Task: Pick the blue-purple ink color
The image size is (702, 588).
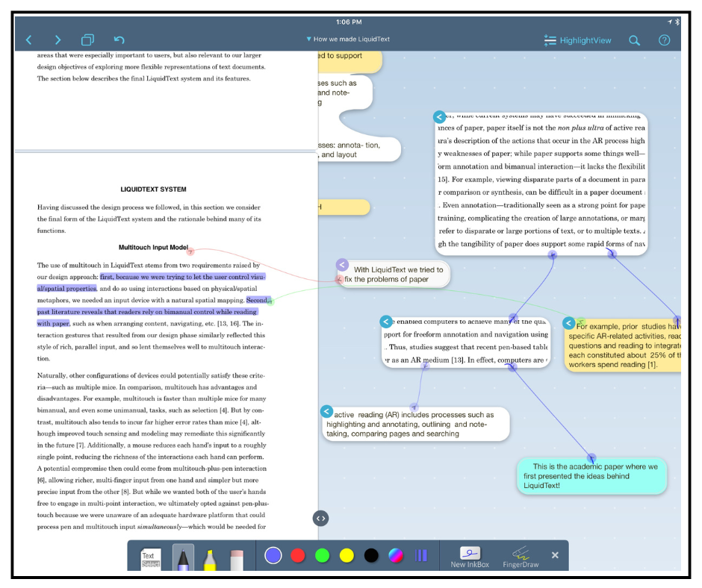Action: 273,555
